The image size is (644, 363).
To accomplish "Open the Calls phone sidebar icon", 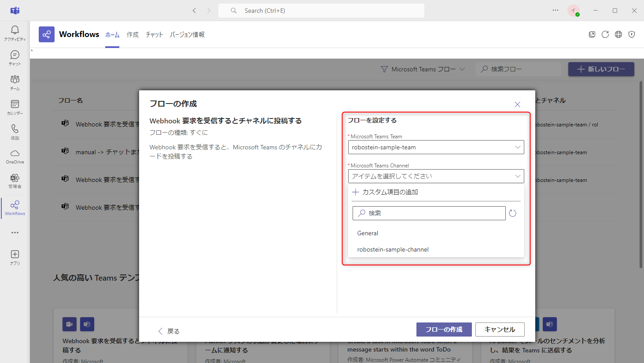I will [15, 132].
